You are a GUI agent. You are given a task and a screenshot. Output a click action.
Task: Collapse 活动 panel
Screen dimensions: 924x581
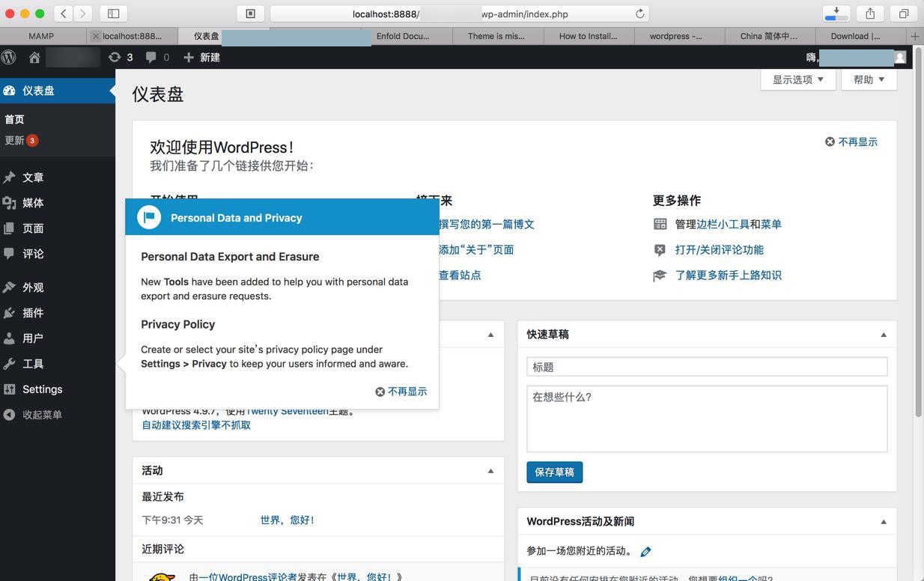click(x=490, y=471)
